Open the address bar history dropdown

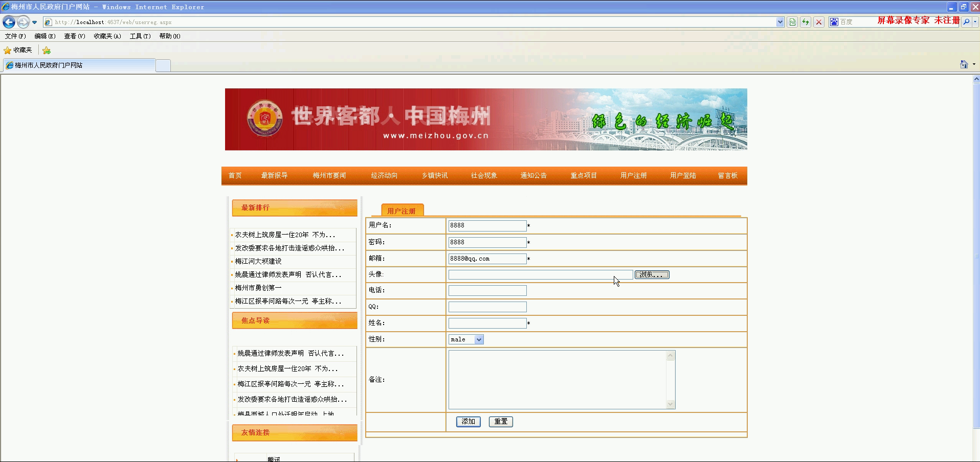point(780,22)
